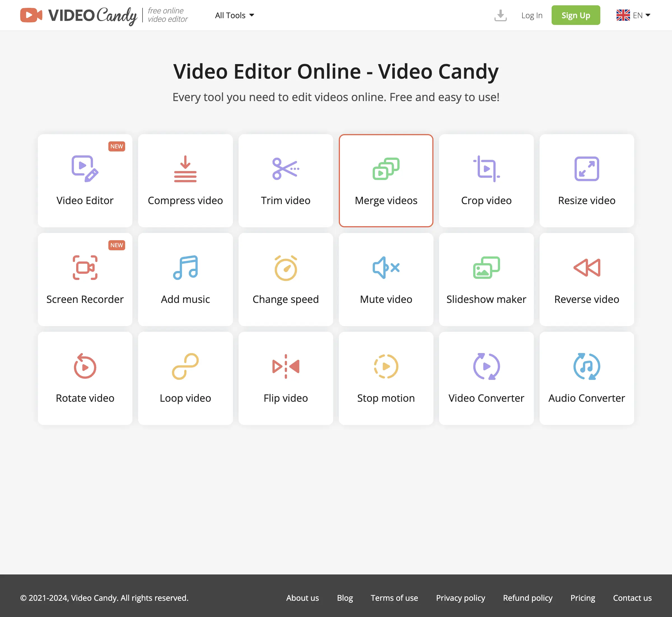Open the Stop motion tool

[x=386, y=378]
